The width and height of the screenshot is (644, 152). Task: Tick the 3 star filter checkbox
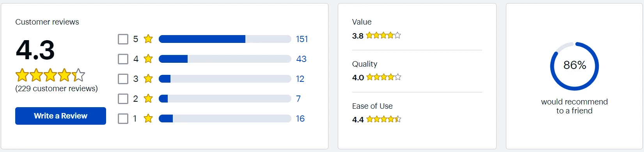(x=123, y=79)
